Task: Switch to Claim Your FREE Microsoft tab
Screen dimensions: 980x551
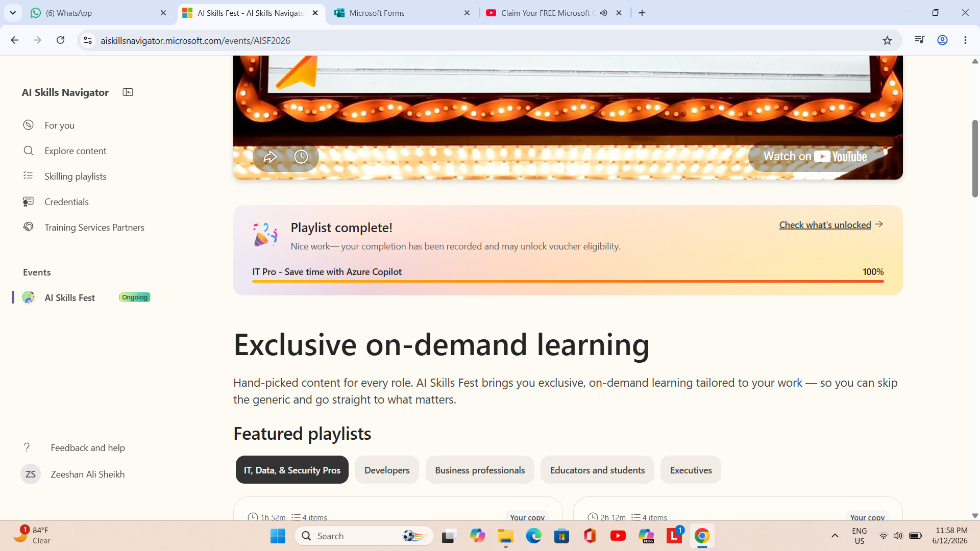Action: (x=545, y=13)
